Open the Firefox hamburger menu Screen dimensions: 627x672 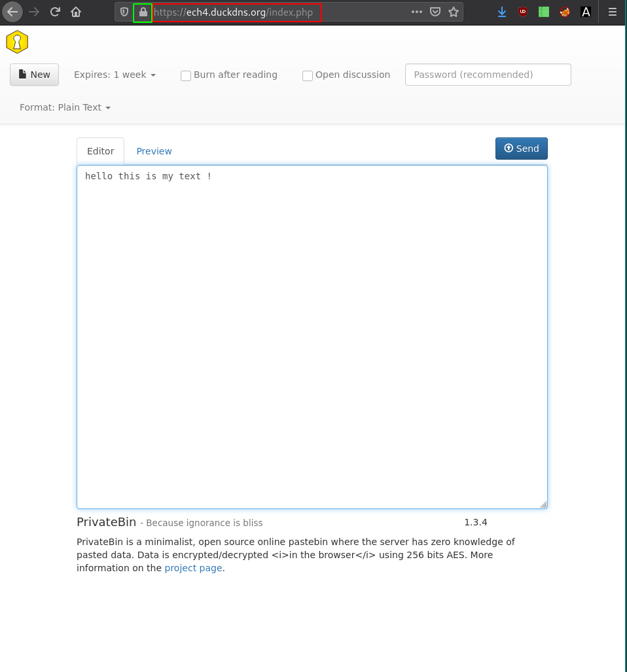point(613,12)
